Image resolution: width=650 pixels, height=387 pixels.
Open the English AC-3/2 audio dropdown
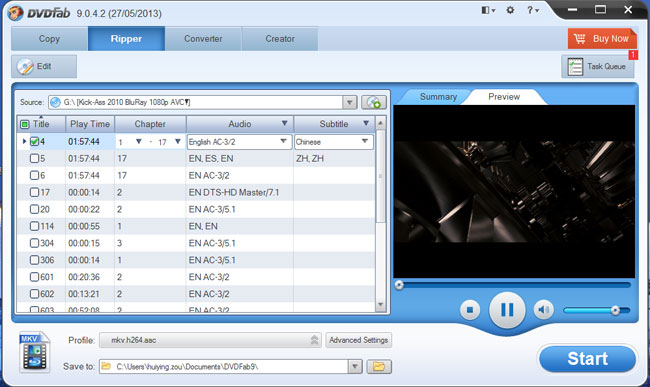[239, 142]
